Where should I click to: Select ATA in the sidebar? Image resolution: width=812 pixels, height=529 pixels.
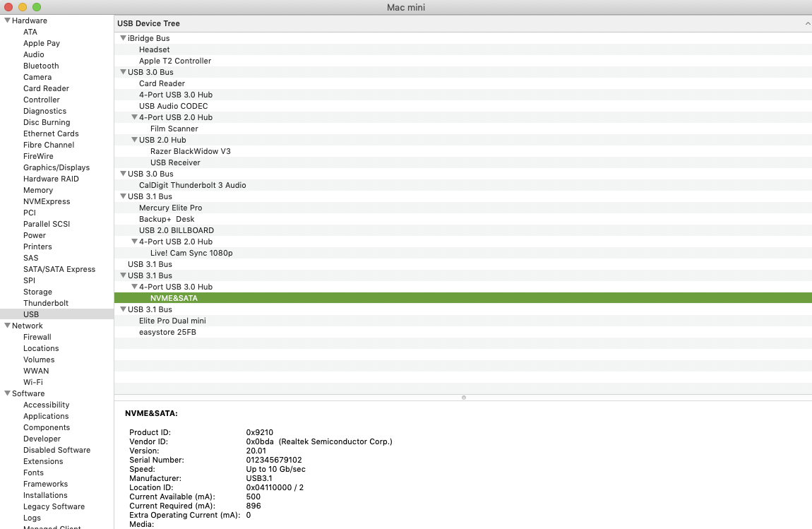[30, 32]
